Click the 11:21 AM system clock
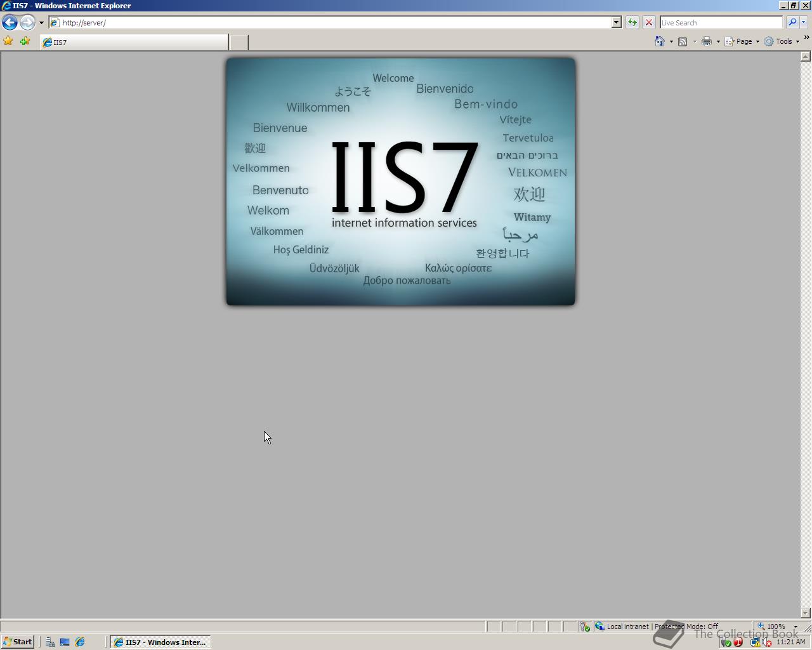 click(x=790, y=642)
